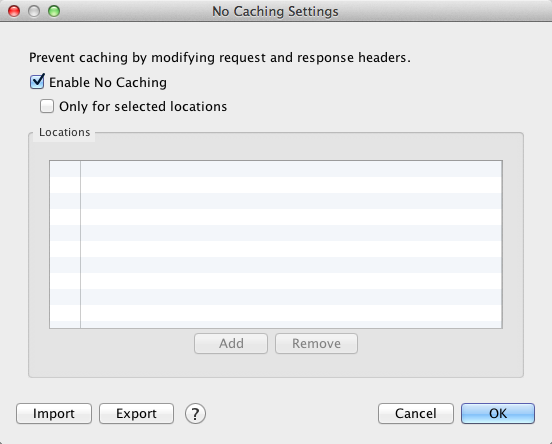Open help via the question mark button
This screenshot has height=444, width=552.
195,413
